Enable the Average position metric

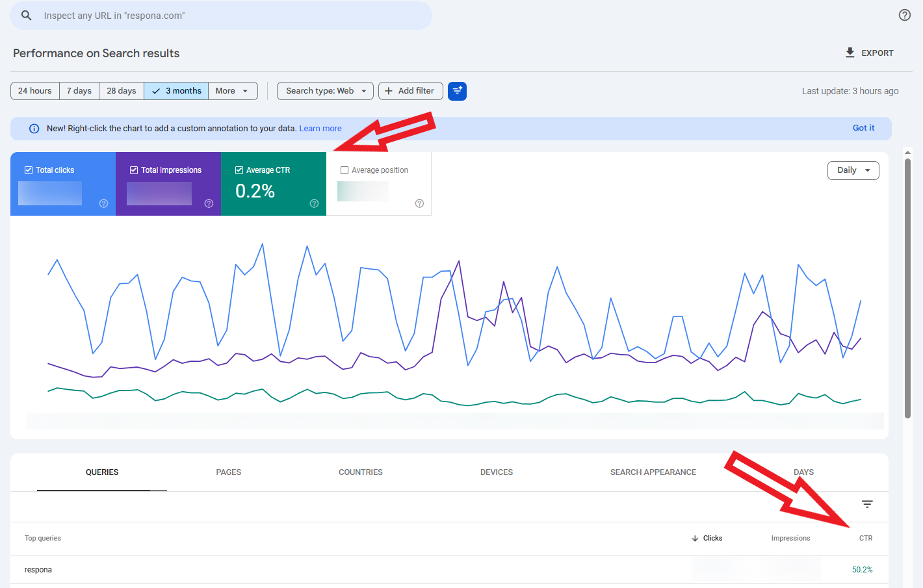(344, 170)
